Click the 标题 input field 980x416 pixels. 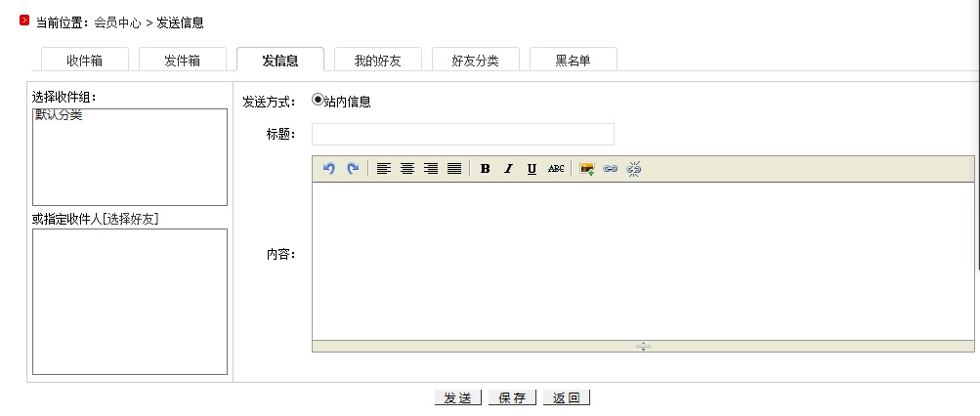pos(462,135)
